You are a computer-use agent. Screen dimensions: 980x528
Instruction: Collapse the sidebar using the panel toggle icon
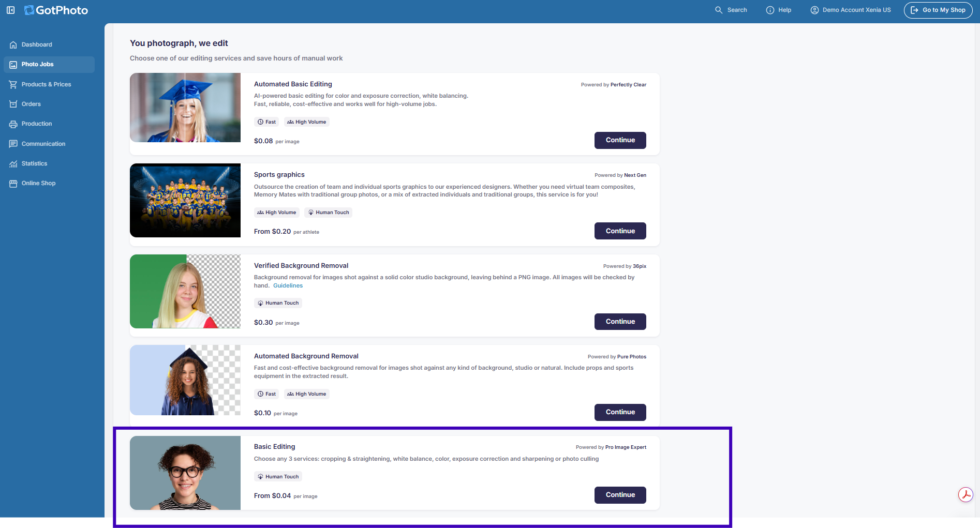10,10
